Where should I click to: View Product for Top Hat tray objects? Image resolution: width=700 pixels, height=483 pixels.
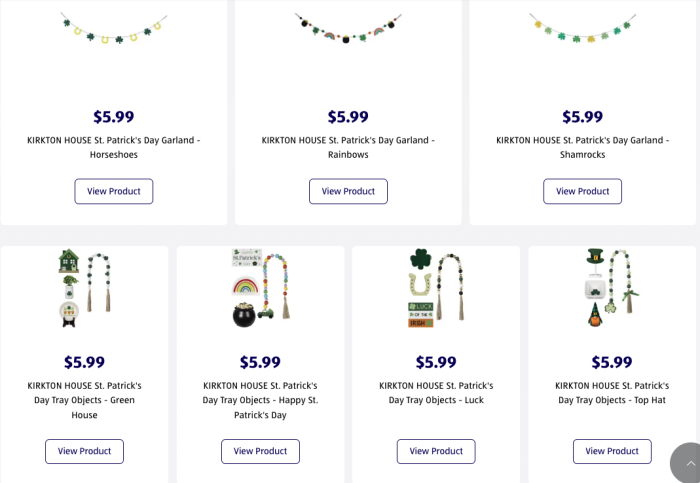[612, 451]
